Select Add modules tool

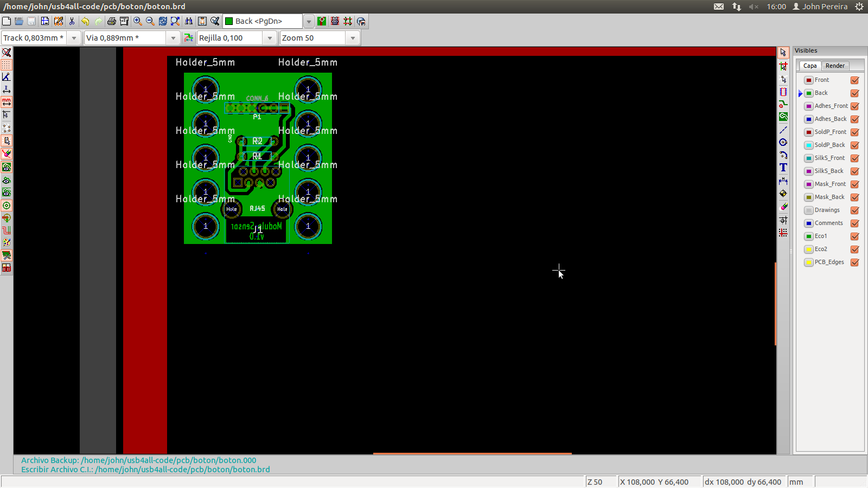pyautogui.click(x=783, y=92)
